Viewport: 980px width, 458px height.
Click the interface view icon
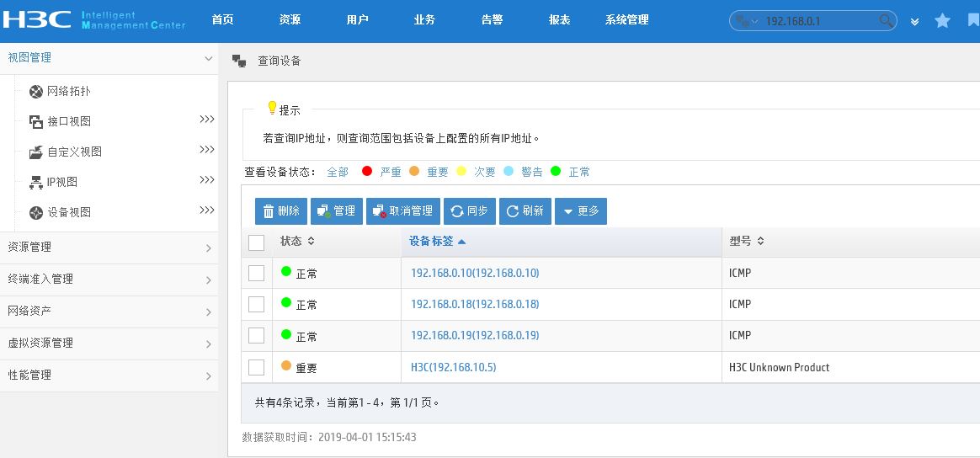36,122
